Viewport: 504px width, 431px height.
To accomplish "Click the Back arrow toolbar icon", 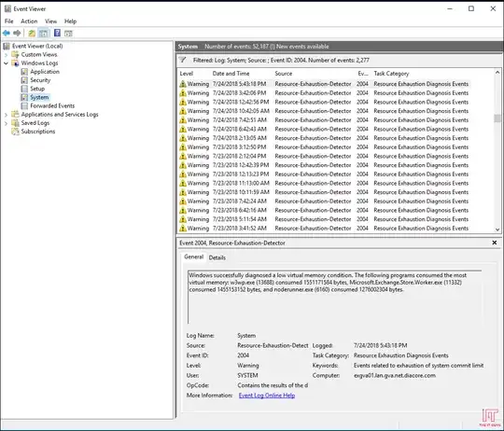I will 7,33.
